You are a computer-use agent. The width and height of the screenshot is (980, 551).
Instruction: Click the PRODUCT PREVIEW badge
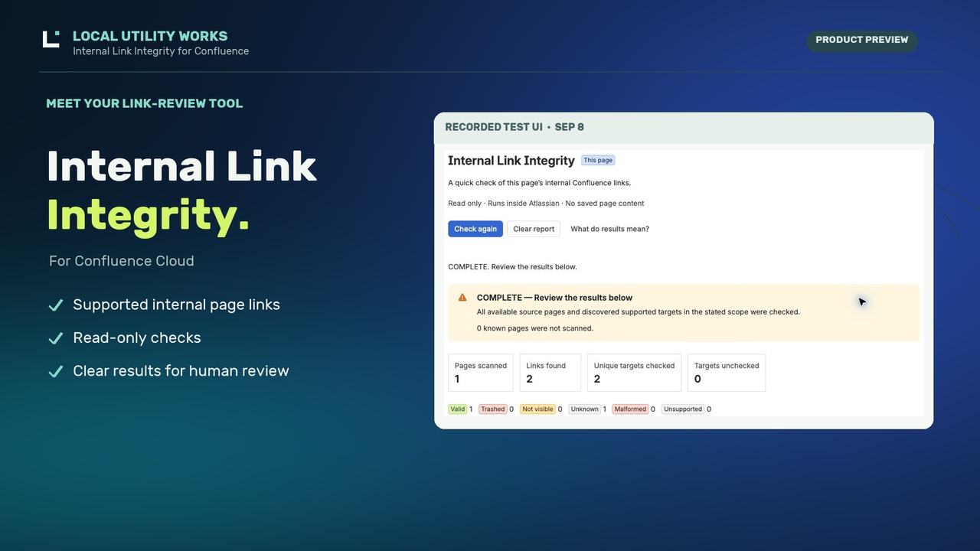pyautogui.click(x=862, y=40)
